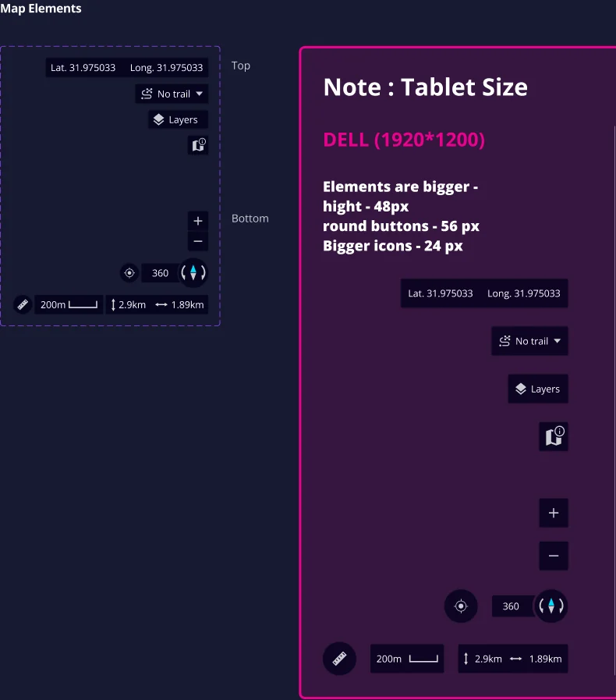616x700 pixels.
Task: Click the map info icon in the small panel
Action: click(x=198, y=145)
